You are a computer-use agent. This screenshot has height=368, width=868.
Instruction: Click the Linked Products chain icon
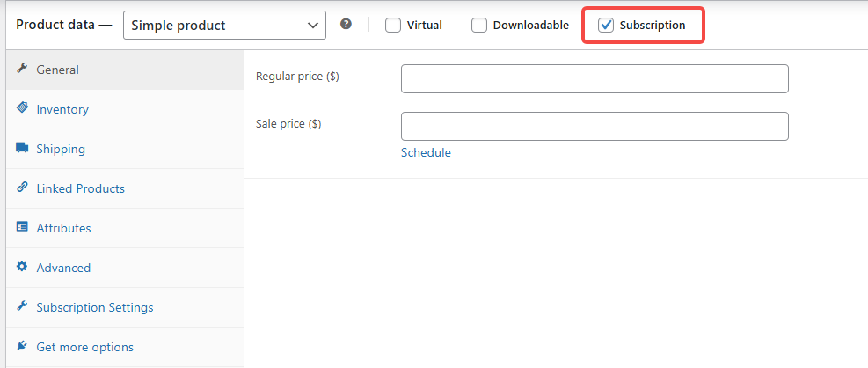tap(22, 188)
